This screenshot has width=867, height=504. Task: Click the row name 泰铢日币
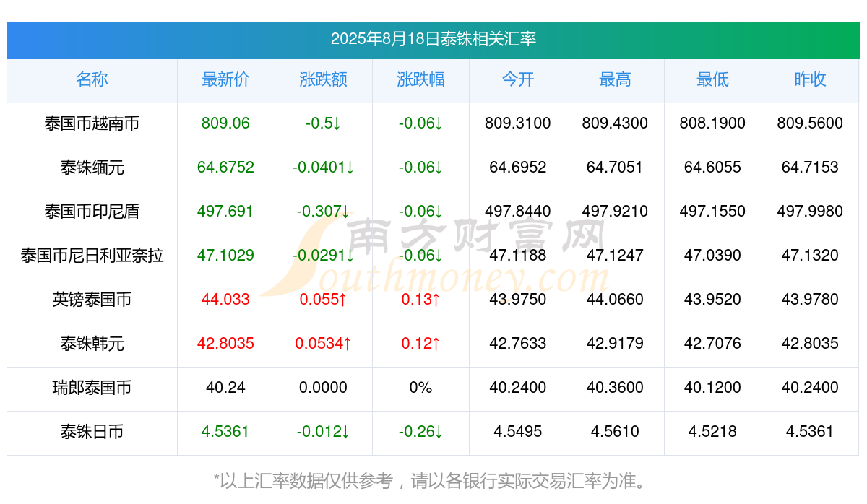pos(92,433)
